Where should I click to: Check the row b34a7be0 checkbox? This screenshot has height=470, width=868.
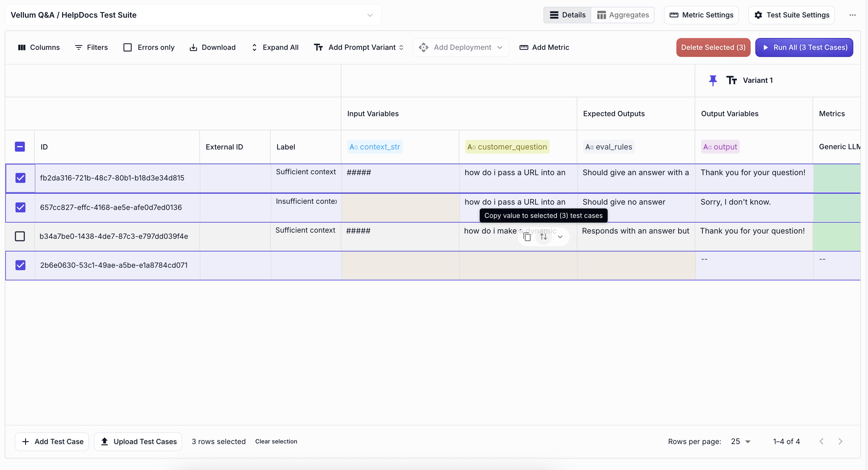coord(20,236)
